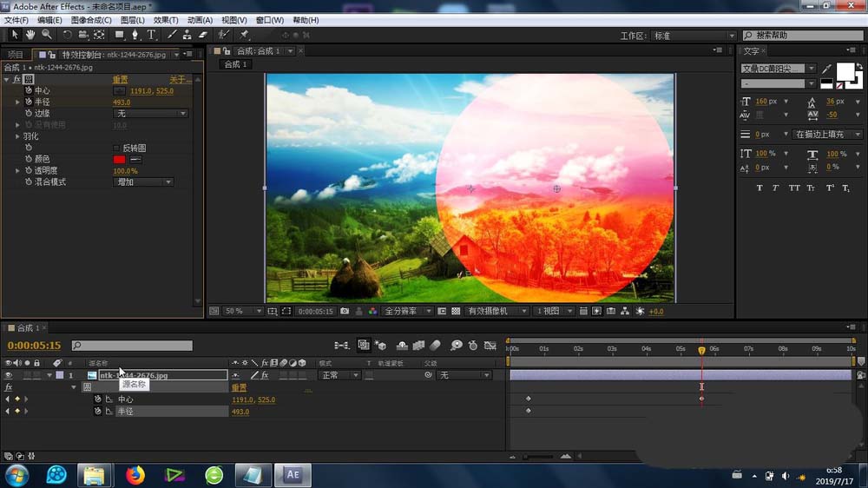The width and height of the screenshot is (868, 488).
Task: Expand the 羽化 property group
Action: tap(17, 136)
